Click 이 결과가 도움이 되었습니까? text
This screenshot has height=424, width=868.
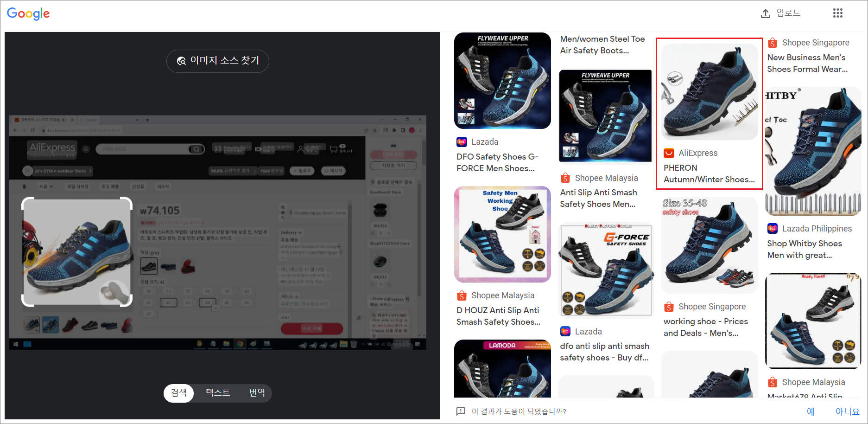tap(519, 411)
